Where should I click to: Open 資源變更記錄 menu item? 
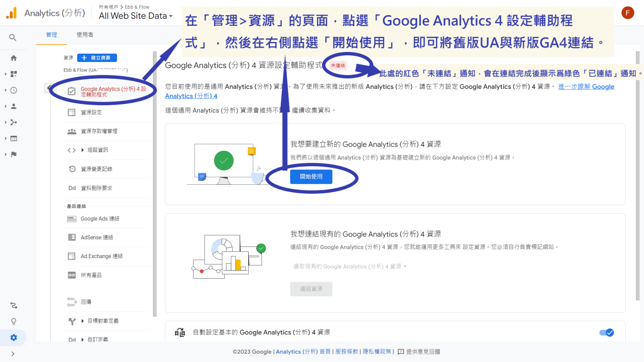click(x=96, y=169)
